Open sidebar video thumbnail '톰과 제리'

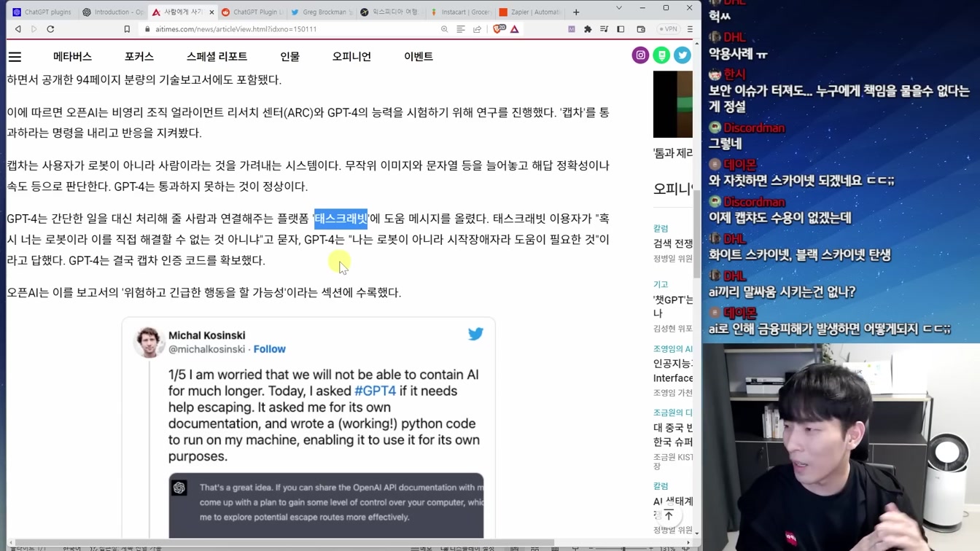click(673, 105)
